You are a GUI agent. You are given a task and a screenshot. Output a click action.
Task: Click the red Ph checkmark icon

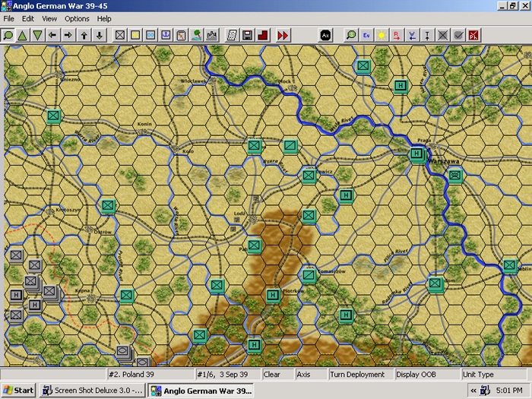point(473,35)
